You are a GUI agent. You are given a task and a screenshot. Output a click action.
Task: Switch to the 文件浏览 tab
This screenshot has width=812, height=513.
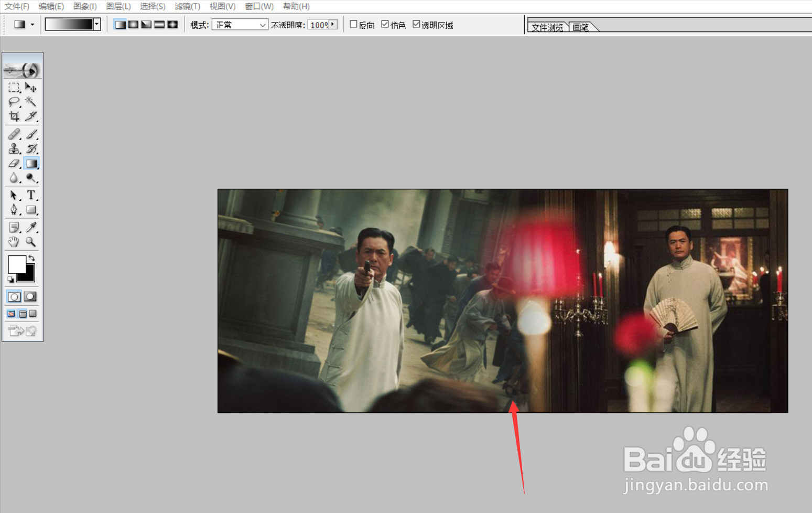click(547, 27)
